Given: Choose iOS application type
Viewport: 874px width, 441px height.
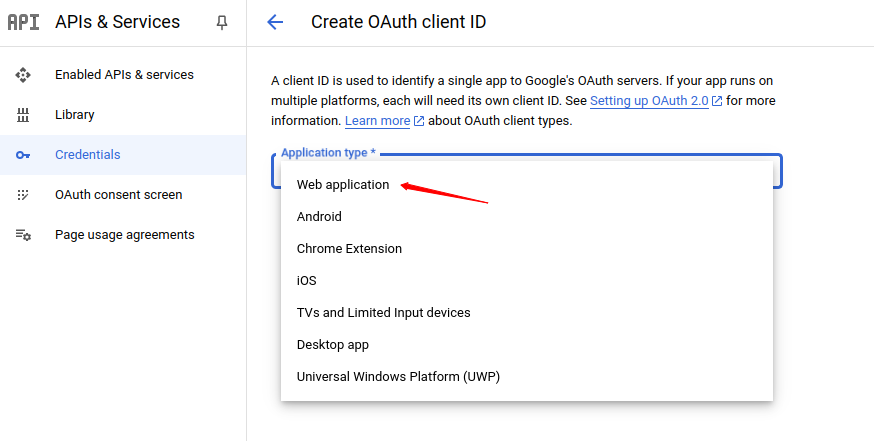Looking at the screenshot, I should tap(527, 280).
